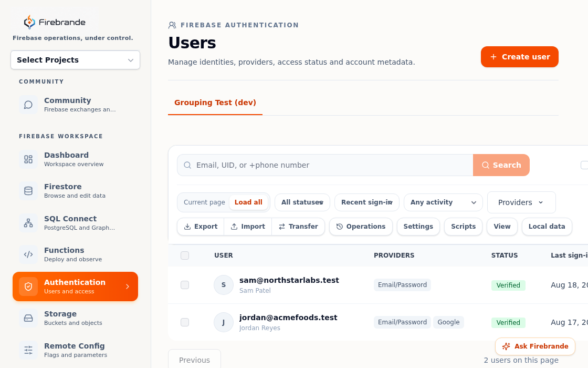Click the Firebrande flame logo

pos(29,22)
